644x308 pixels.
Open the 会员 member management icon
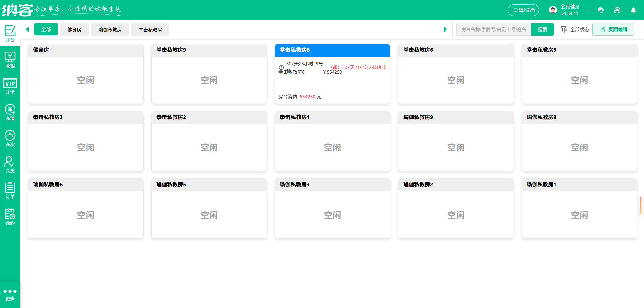[x=10, y=164]
